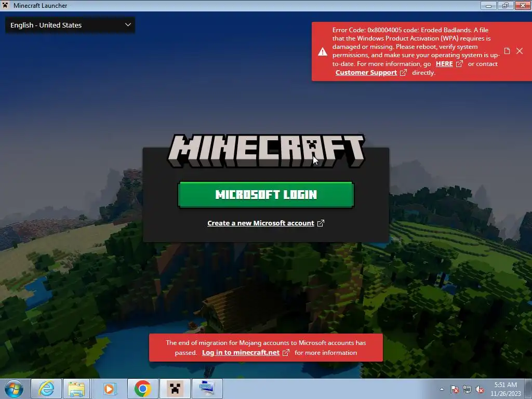Click the Microsoft Login button
The width and height of the screenshot is (532, 399).
pos(266,194)
